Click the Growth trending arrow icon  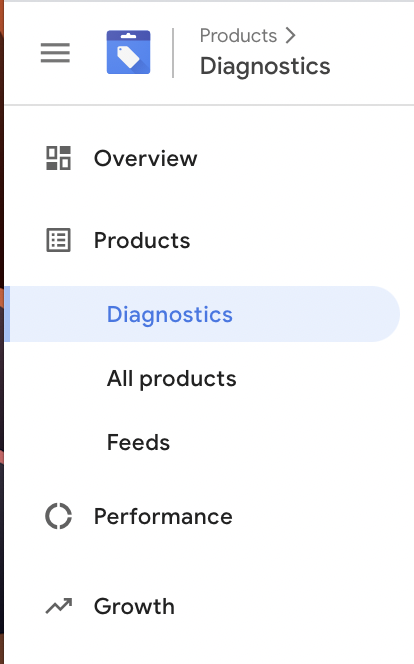coord(59,606)
